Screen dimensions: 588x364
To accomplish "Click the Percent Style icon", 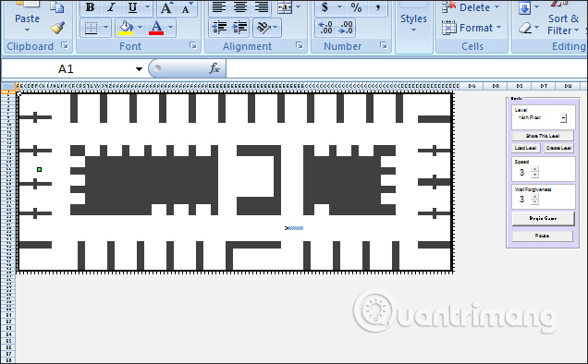I will tap(356, 7).
